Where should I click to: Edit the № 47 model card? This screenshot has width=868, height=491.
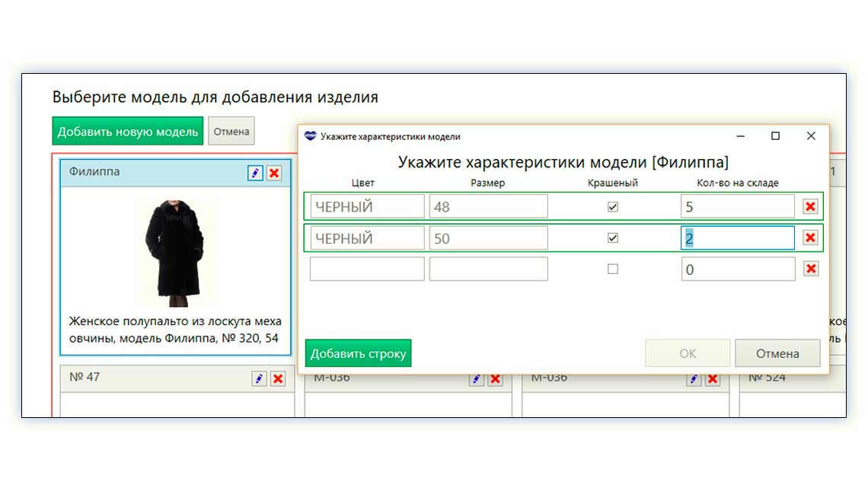259,378
